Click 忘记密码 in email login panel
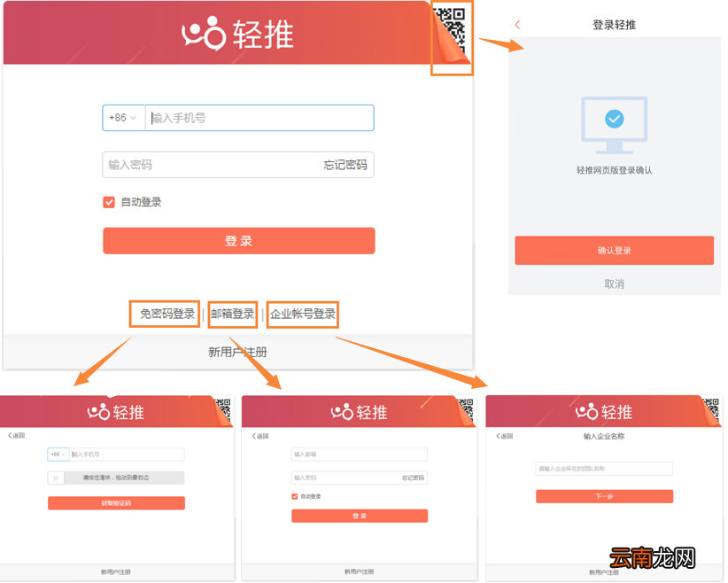Image resolution: width=728 pixels, height=583 pixels. [413, 478]
